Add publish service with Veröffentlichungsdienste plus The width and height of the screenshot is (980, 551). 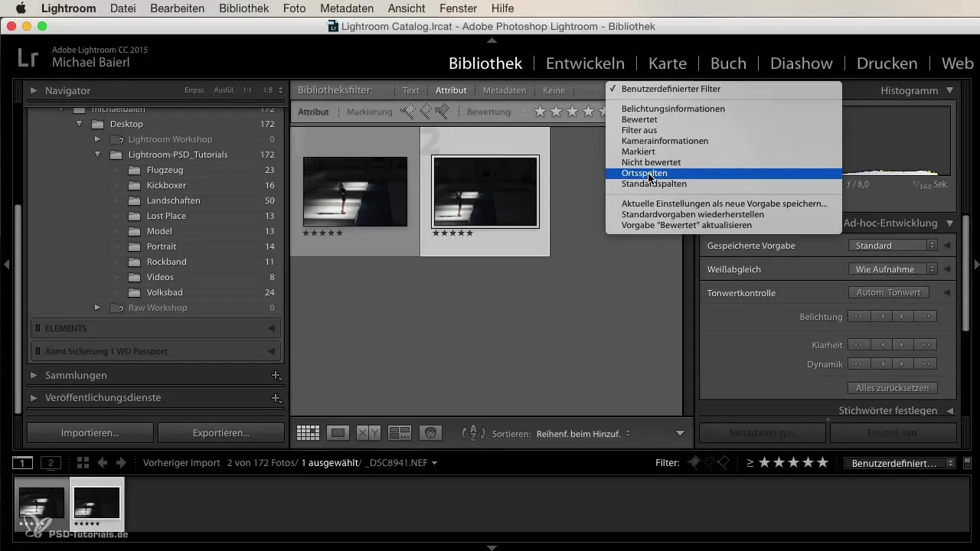pos(276,398)
